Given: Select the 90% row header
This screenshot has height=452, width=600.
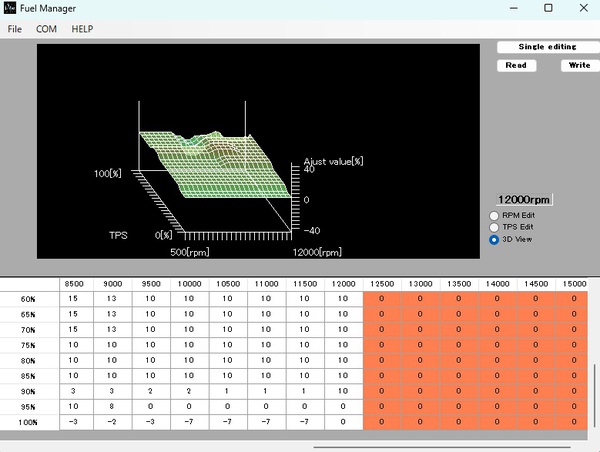Looking at the screenshot, I should pyautogui.click(x=29, y=392).
